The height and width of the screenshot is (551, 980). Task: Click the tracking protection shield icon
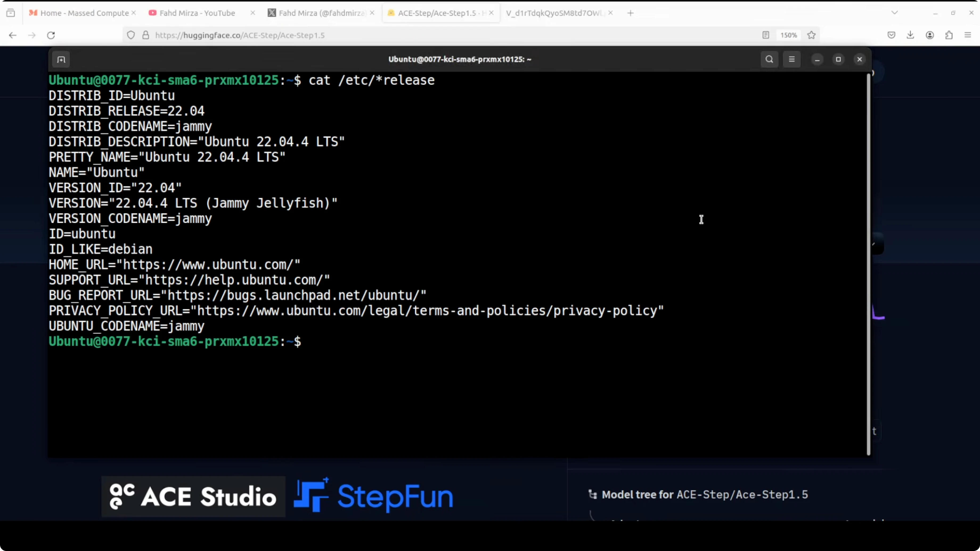[131, 35]
